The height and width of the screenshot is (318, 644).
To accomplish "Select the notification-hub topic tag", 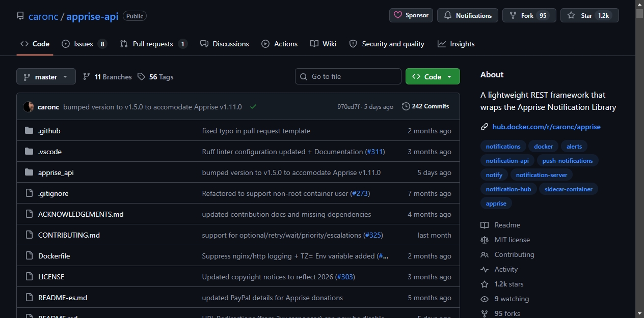I will point(508,189).
